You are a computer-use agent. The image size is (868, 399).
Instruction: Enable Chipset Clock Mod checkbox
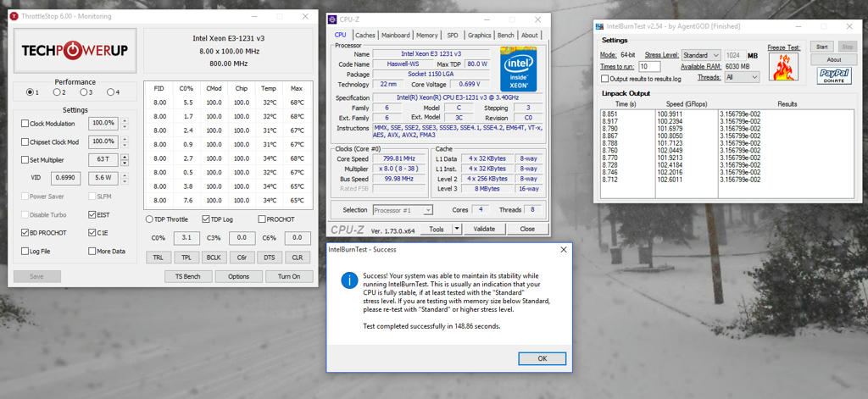pyautogui.click(x=25, y=141)
